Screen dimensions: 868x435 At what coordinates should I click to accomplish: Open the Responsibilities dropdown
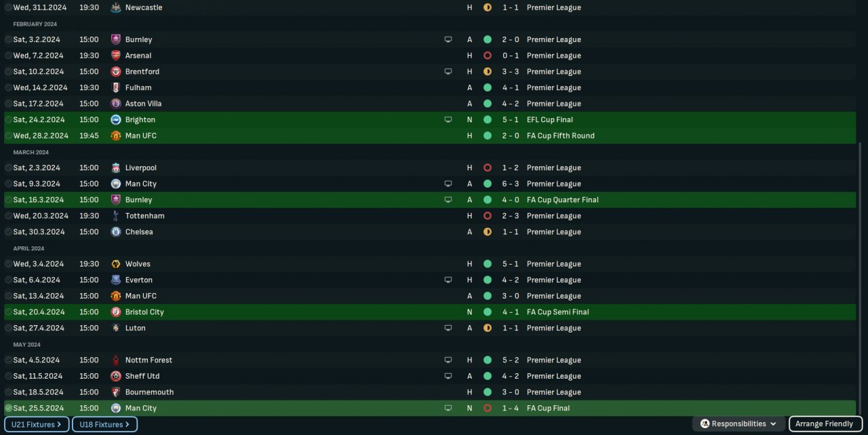pos(738,424)
